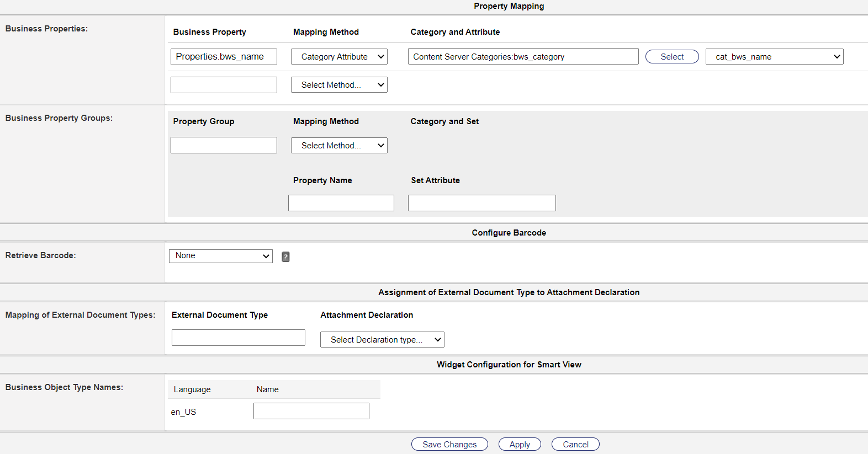Open the Select Declaration type dropdown
Screen dimensions: 868x454
[382, 340]
